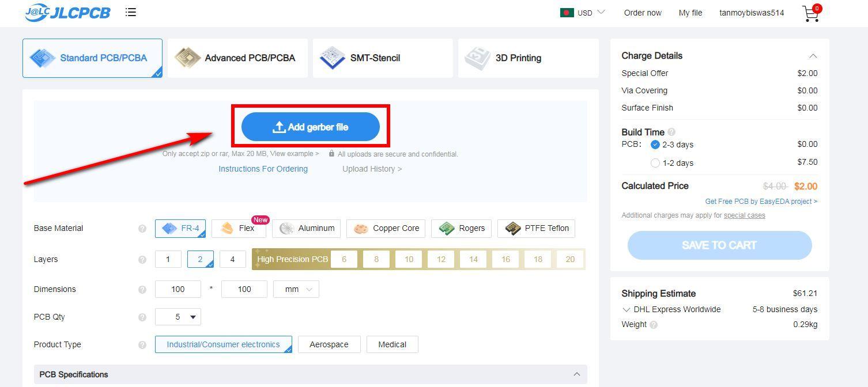Viewport: 868px width, 387px height.
Task: Switch to Advanced PCB/PCBA tab
Action: tap(237, 58)
